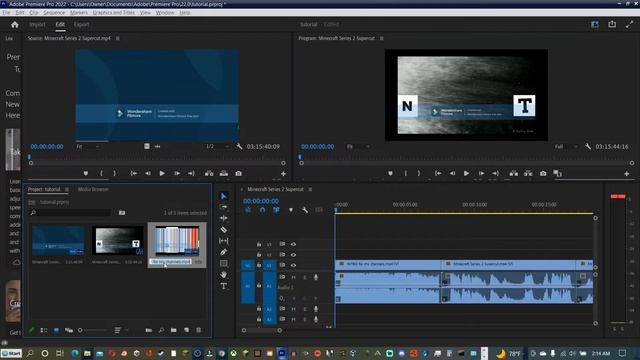The image size is (640, 360).
Task: Select the Razor tool
Action: 224,230
